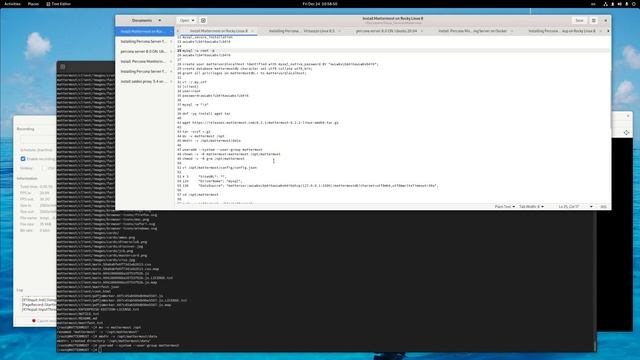
Task: Click the Cancel recording button in recorder window
Action: [44, 321]
